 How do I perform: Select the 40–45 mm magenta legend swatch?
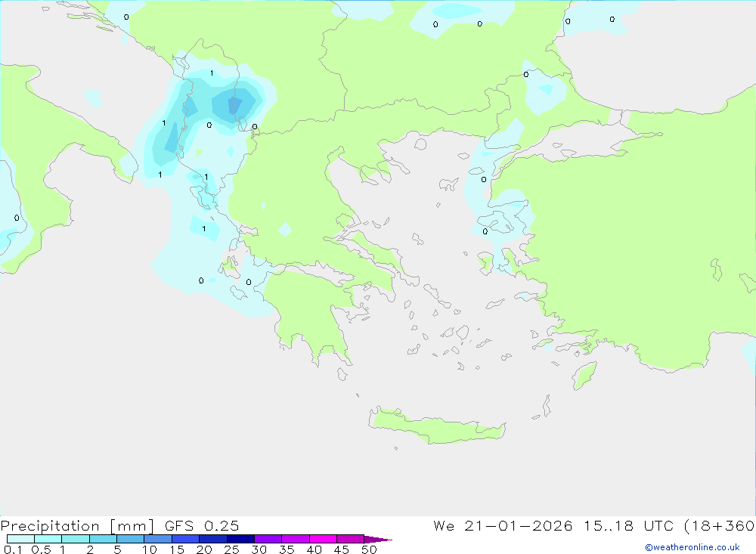[x=323, y=539]
